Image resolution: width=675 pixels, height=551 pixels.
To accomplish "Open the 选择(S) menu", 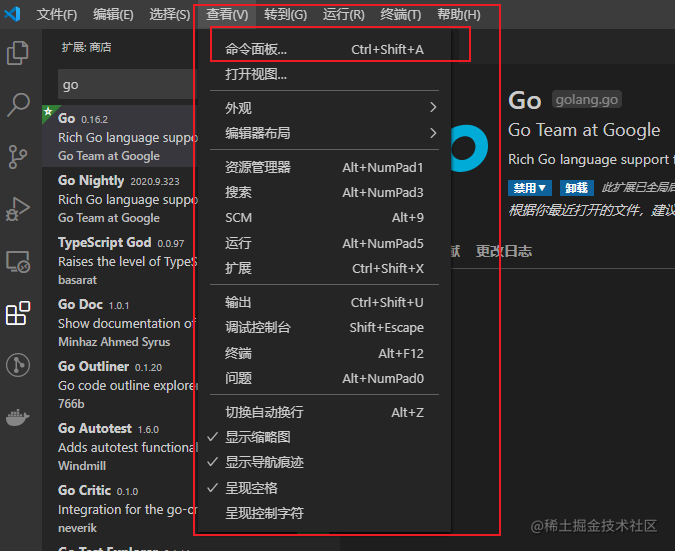I will click(x=170, y=15).
